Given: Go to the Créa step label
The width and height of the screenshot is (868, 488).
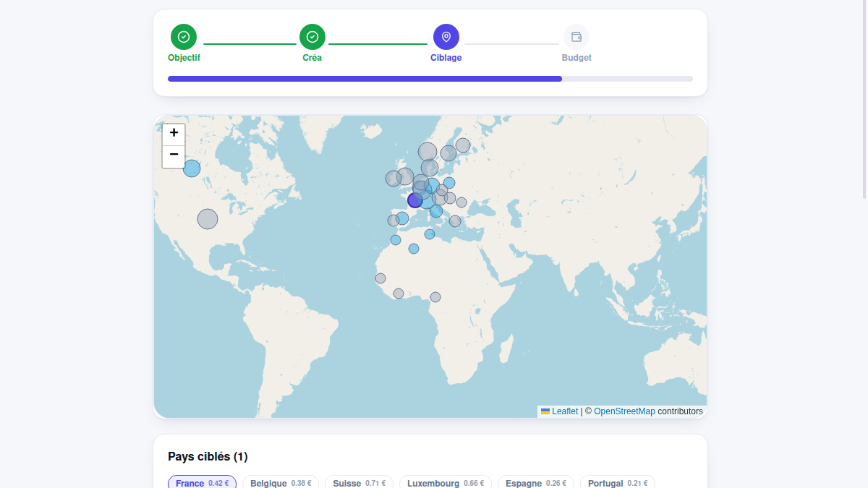Looking at the screenshot, I should coord(312,58).
